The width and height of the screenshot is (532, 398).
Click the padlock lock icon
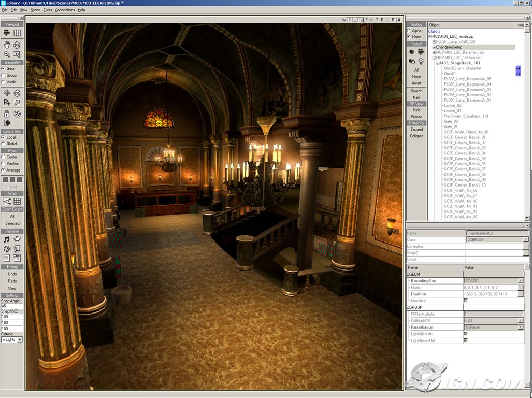[7, 113]
